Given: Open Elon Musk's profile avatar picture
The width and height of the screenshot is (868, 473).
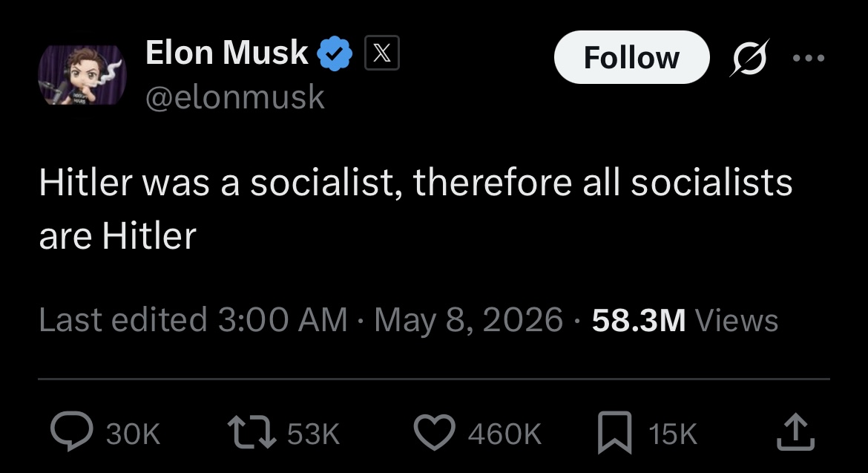Looking at the screenshot, I should coord(82,75).
